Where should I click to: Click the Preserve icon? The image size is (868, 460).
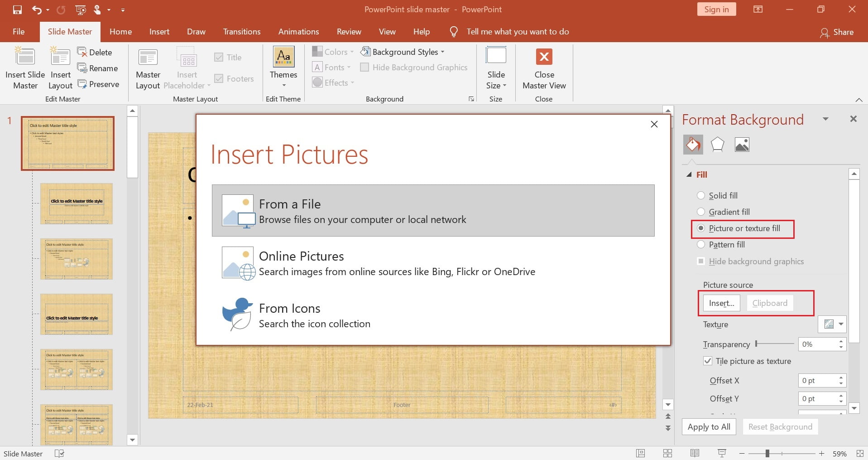(x=83, y=84)
